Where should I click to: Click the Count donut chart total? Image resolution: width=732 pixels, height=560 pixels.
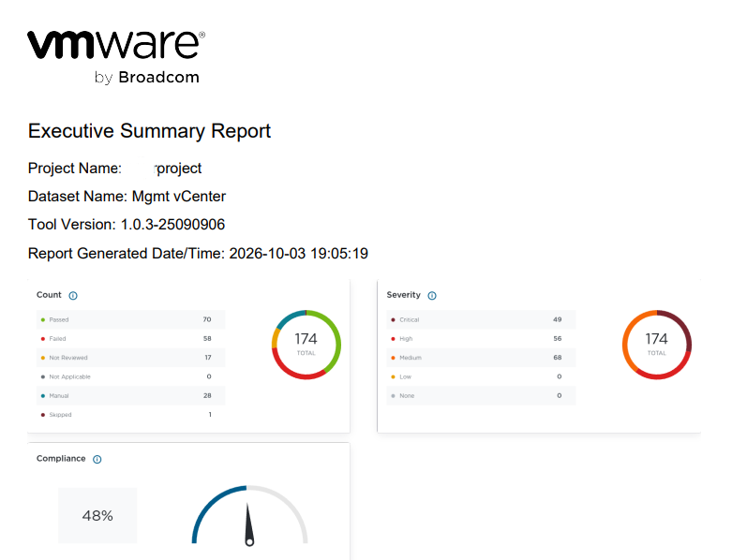tap(306, 342)
